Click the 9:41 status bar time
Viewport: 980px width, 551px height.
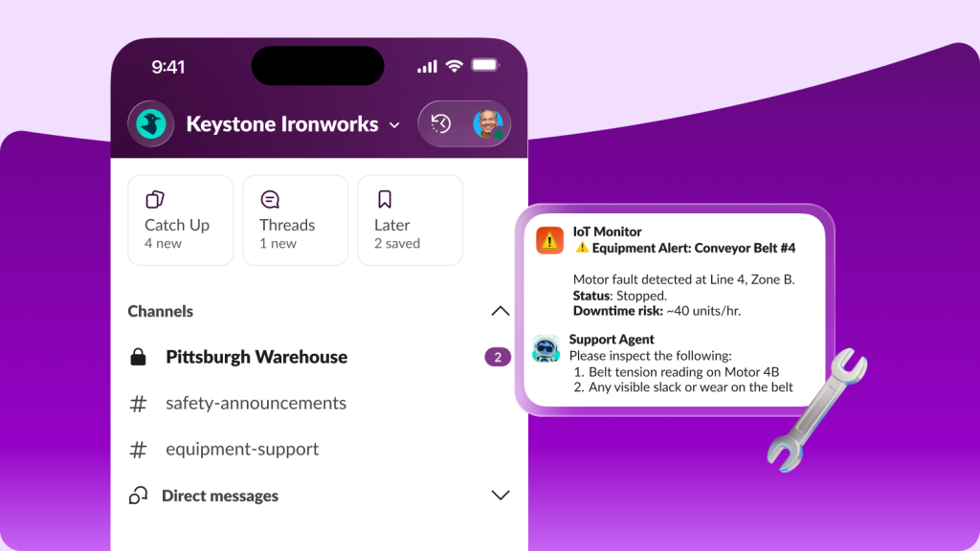168,67
